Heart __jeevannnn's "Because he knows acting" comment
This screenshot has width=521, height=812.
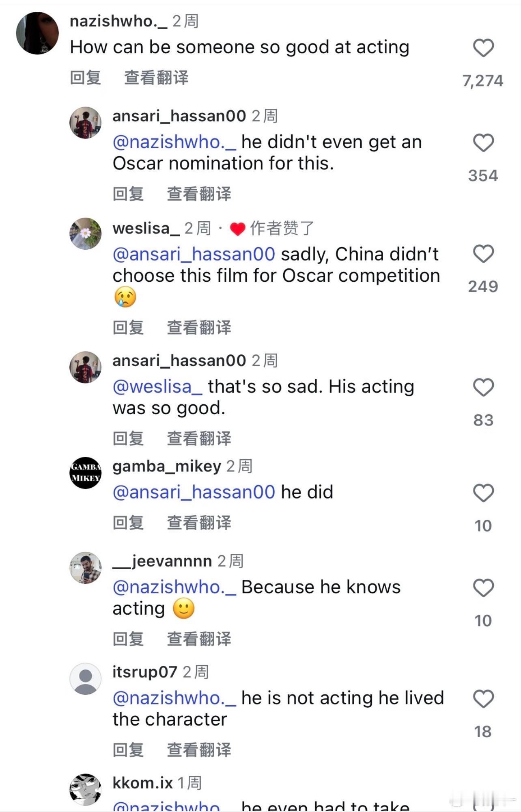pyautogui.click(x=483, y=588)
